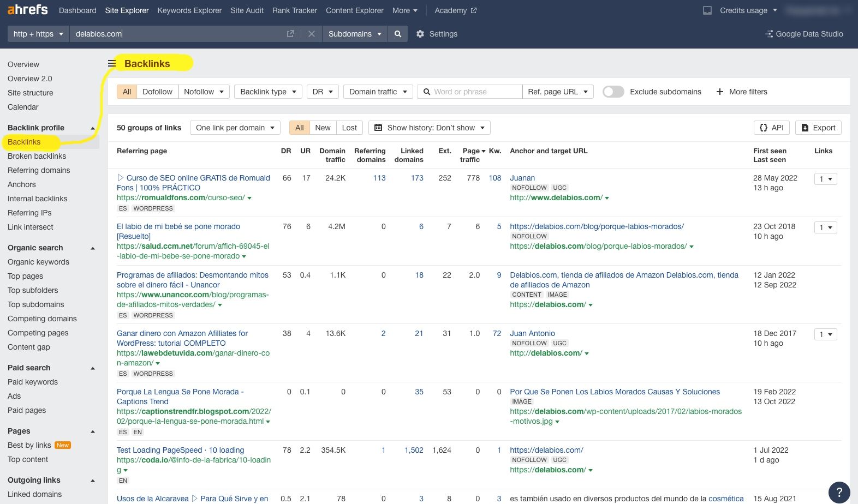This screenshot has height=504, width=858.
Task: Open Rank Tracker
Action: coord(295,10)
